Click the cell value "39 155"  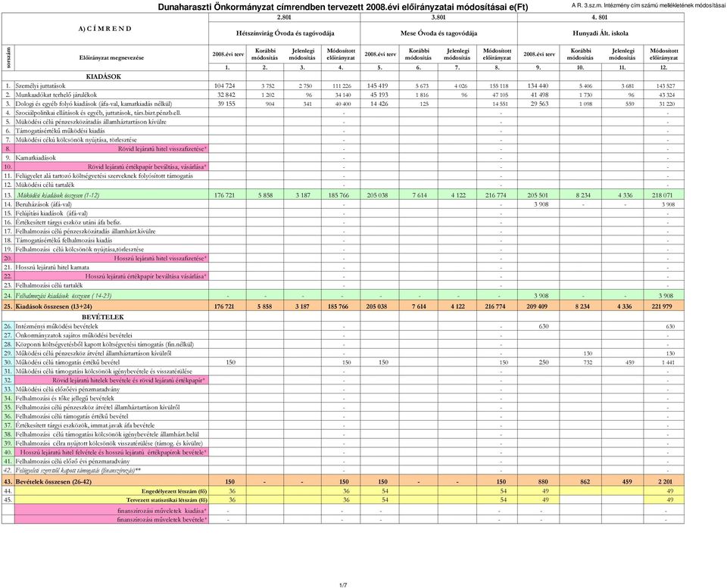click(x=226, y=104)
